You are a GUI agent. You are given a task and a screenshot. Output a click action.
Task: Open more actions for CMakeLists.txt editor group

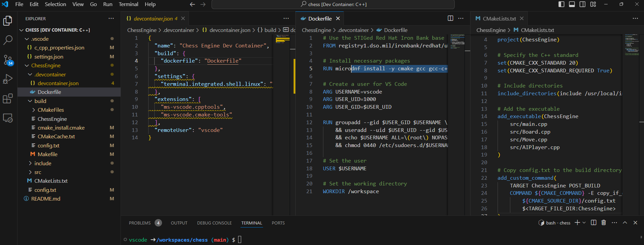point(635,18)
